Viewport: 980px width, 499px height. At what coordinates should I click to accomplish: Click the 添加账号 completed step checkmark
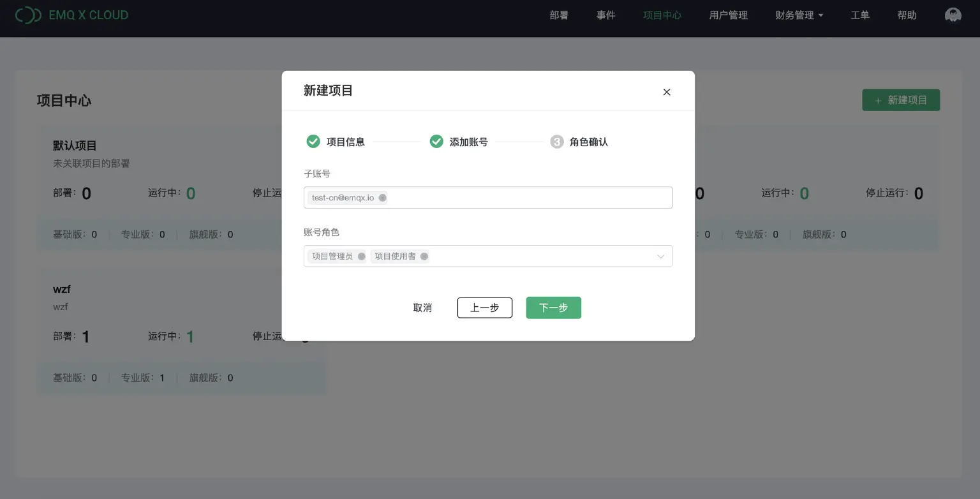[436, 141]
